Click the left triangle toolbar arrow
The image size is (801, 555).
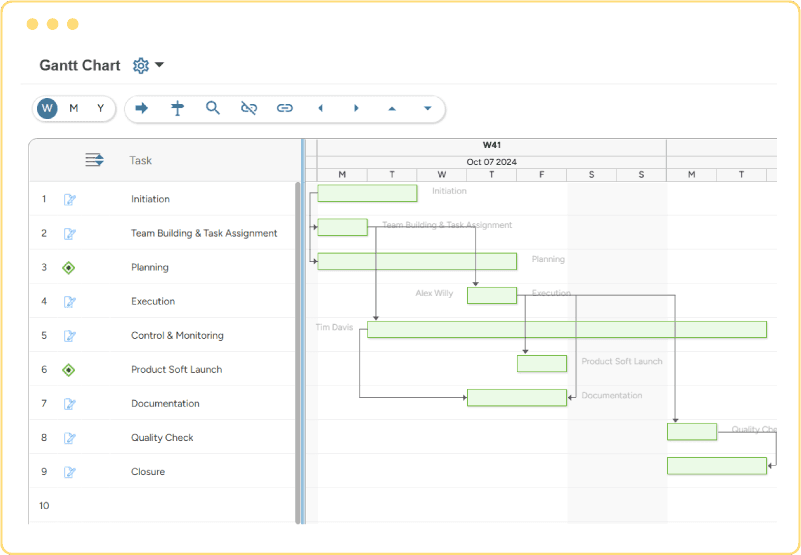pyautogui.click(x=320, y=108)
